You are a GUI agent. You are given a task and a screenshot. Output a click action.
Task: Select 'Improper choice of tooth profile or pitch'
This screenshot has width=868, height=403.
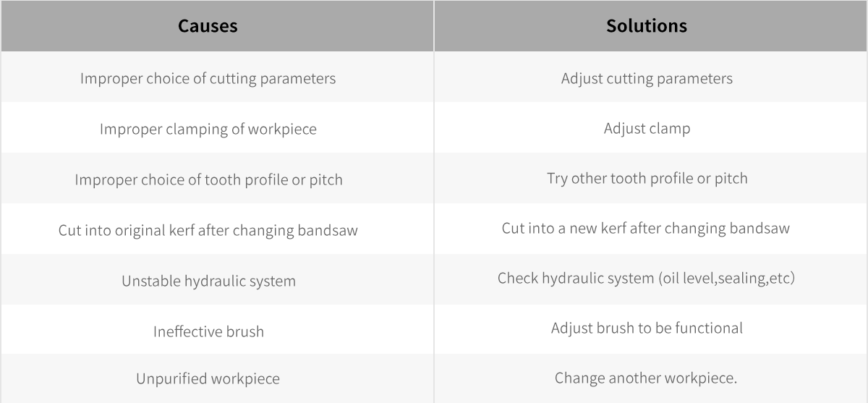[208, 179]
